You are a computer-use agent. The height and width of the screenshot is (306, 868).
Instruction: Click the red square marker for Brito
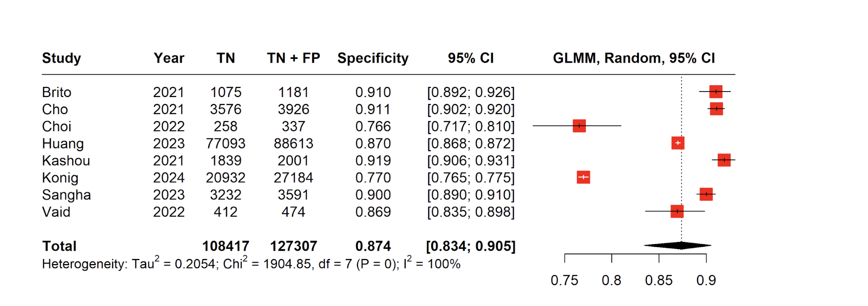(716, 92)
